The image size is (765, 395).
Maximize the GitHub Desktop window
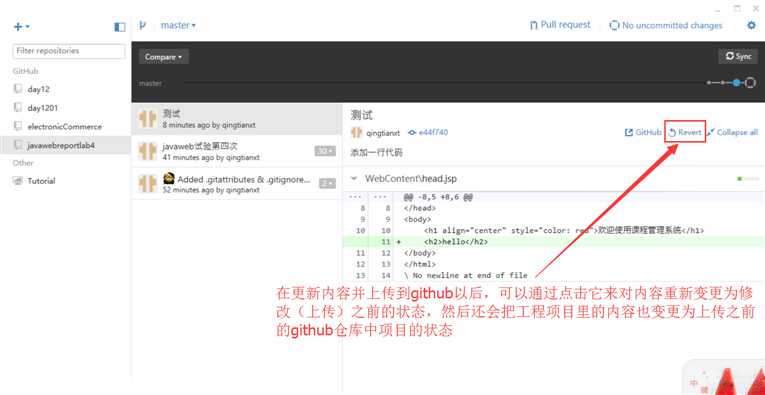pos(737,8)
